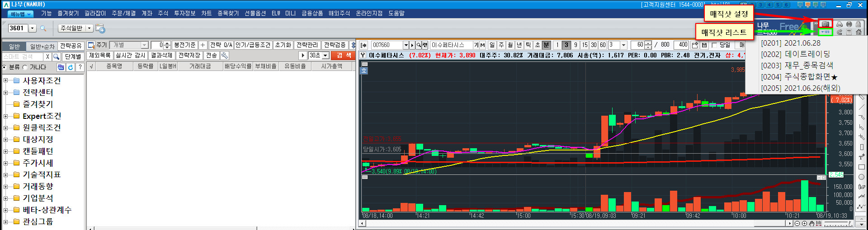Viewport: 868px width, 230px height.
Task: Increase the candle count 60 stepper
Action: coord(649,43)
